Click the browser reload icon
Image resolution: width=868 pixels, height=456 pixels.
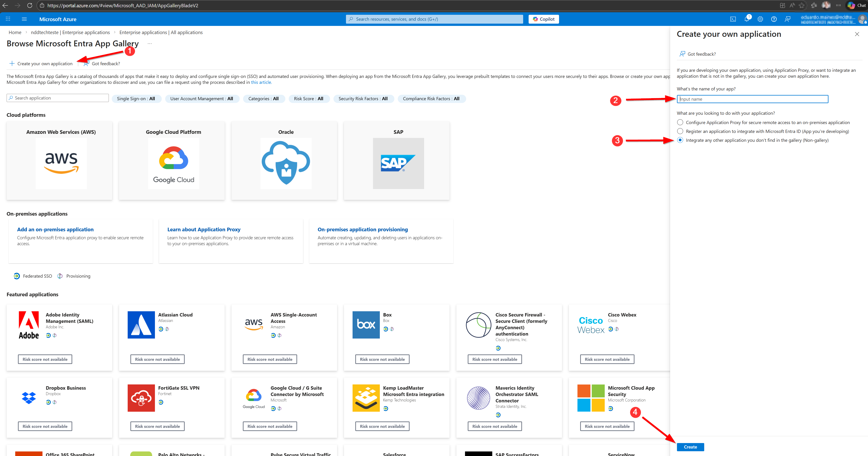(x=30, y=5)
